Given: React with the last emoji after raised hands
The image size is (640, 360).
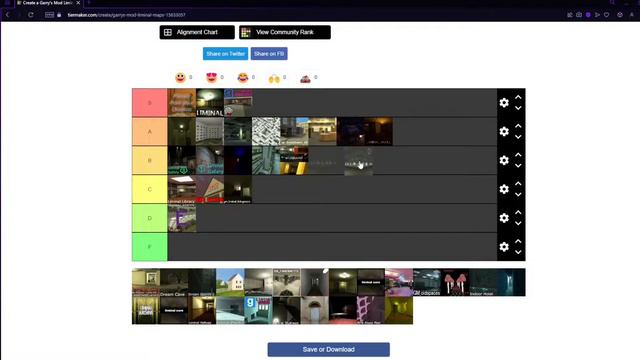Looking at the screenshot, I should (305, 78).
